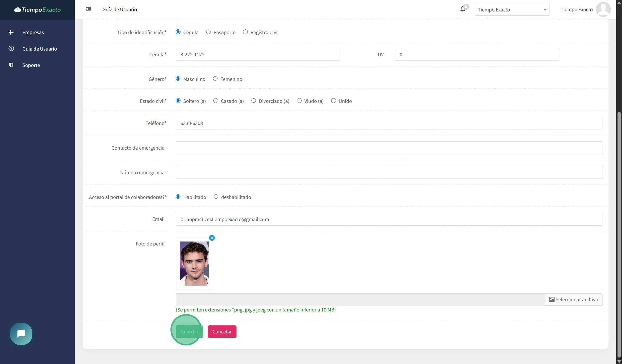Screen dimensions: 622x364
Task: Click the Cancelar button
Action: 222,332
